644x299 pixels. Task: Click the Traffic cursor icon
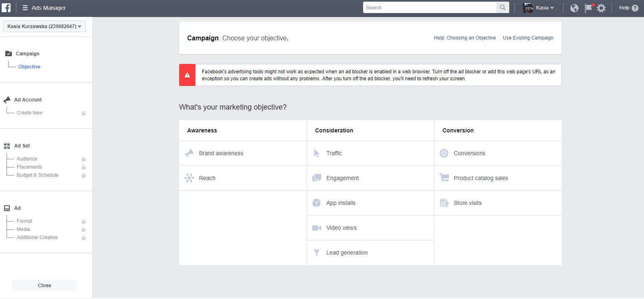pyautogui.click(x=317, y=153)
